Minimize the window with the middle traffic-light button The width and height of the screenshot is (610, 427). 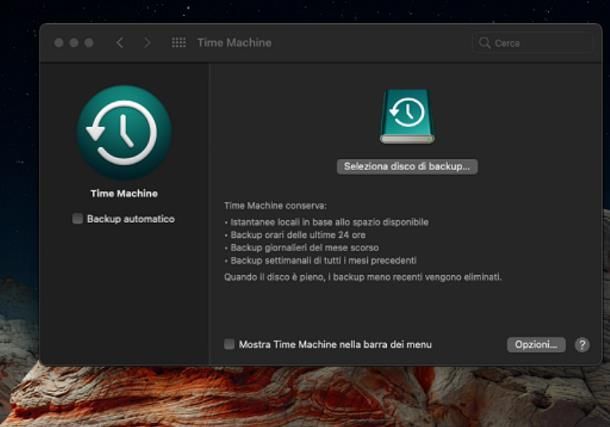pyautogui.click(x=74, y=42)
